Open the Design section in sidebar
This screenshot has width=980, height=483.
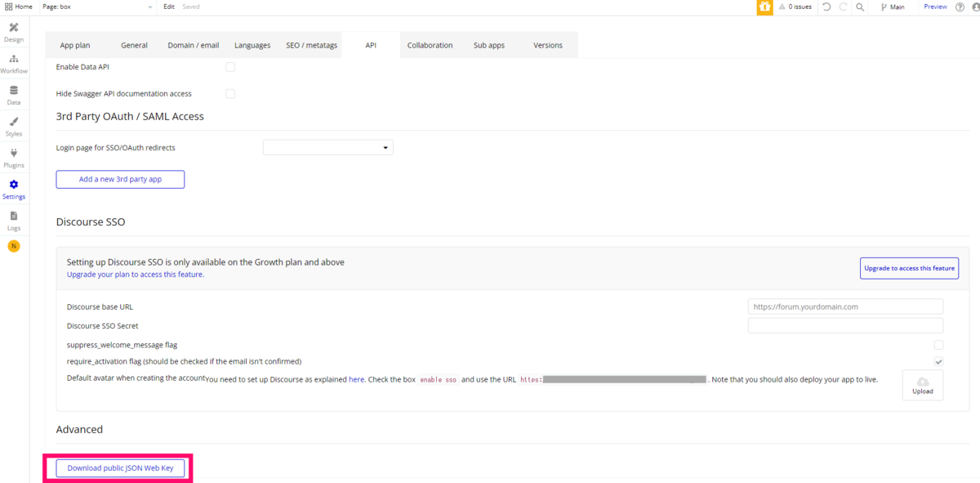coord(14,33)
